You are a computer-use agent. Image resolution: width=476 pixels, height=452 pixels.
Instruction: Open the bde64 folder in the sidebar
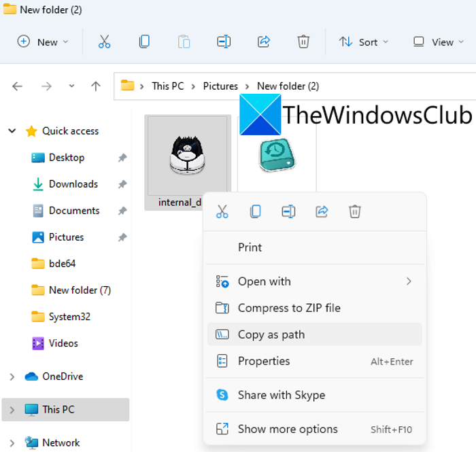click(x=62, y=264)
